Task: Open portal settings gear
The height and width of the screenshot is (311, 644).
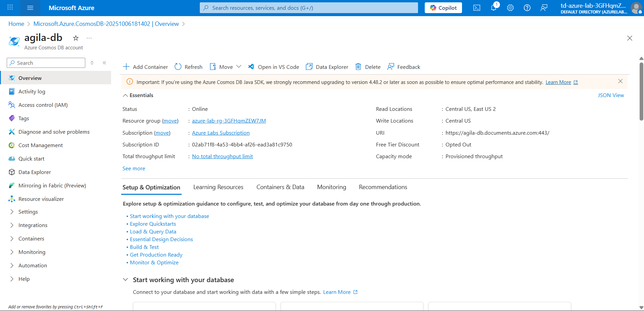Action: pyautogui.click(x=510, y=8)
